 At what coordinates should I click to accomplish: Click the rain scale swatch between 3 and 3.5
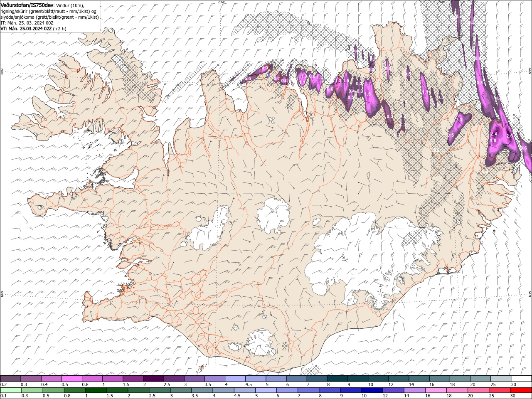[x=181, y=390]
